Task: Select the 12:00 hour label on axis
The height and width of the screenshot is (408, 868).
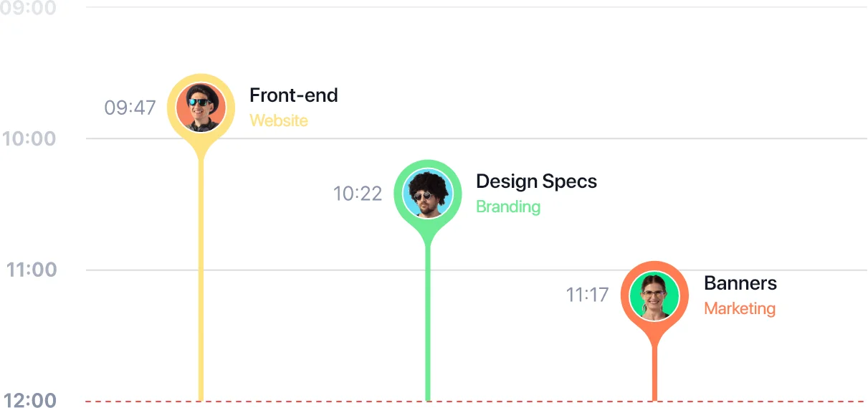Action: click(30, 401)
